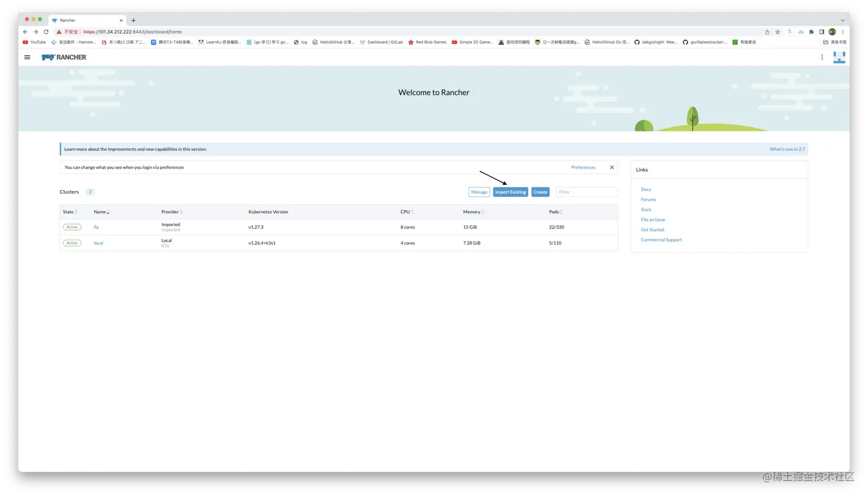Go forward in browser history

[36, 32]
